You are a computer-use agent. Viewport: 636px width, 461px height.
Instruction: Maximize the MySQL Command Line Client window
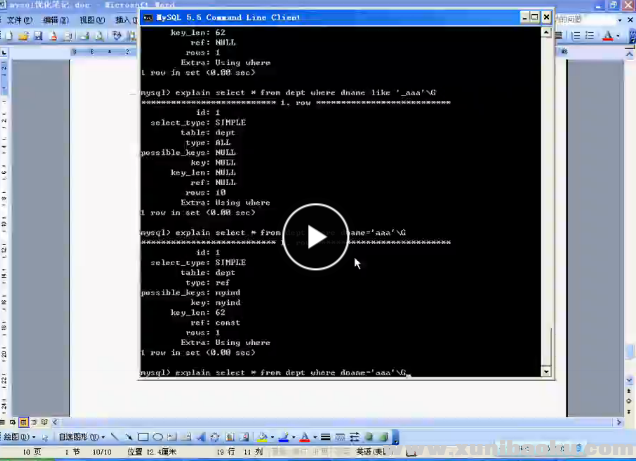[x=535, y=17]
